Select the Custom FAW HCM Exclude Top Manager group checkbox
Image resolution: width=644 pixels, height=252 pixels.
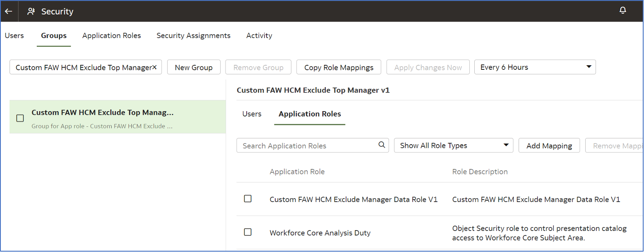20,118
